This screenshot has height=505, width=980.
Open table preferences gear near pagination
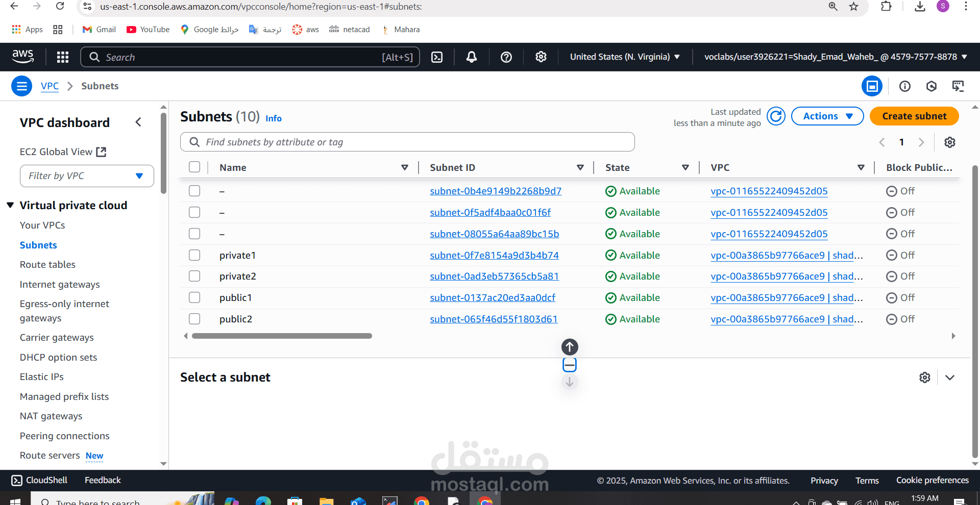coord(950,142)
